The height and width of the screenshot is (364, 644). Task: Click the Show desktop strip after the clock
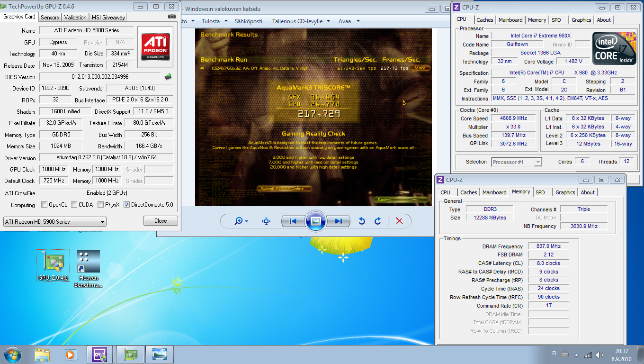pyautogui.click(x=641, y=355)
